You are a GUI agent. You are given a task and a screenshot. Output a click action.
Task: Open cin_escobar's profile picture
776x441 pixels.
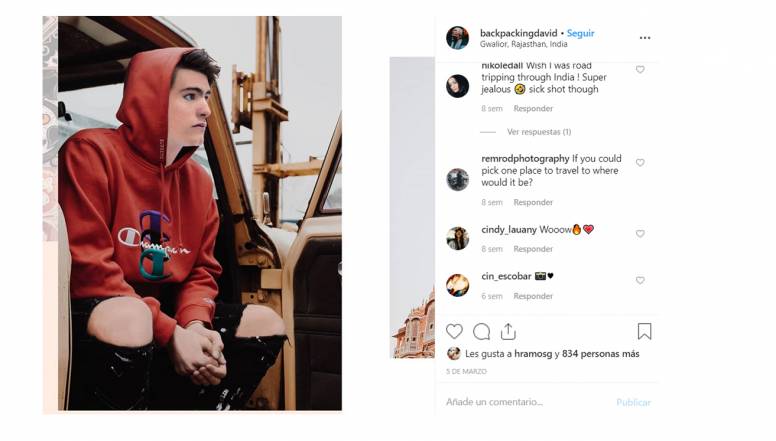tap(457, 285)
